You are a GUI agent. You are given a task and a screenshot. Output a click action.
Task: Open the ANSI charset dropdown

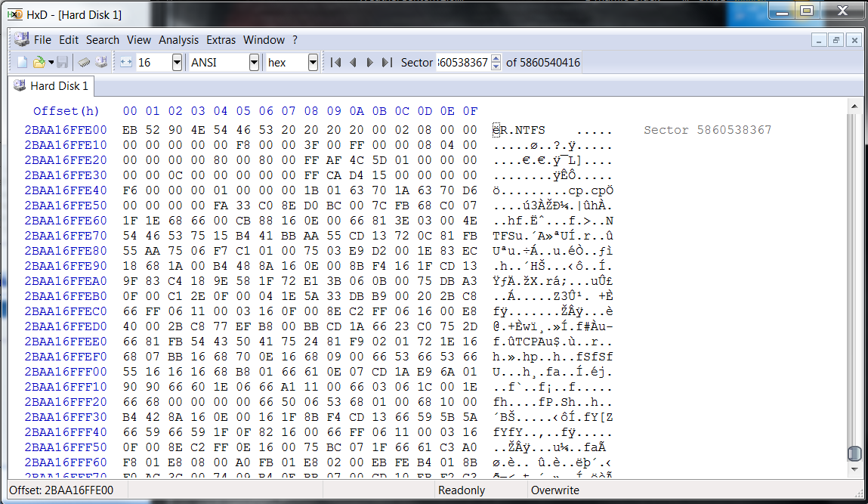click(x=254, y=62)
